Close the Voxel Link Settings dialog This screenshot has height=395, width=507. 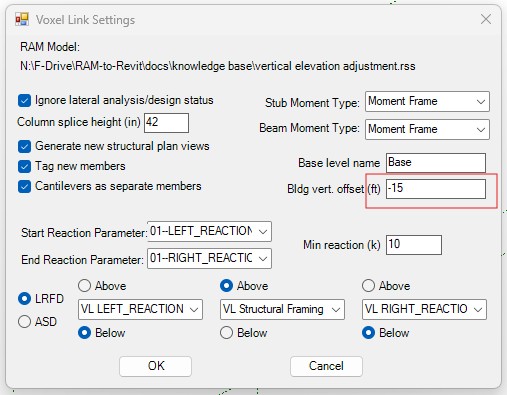[486, 19]
